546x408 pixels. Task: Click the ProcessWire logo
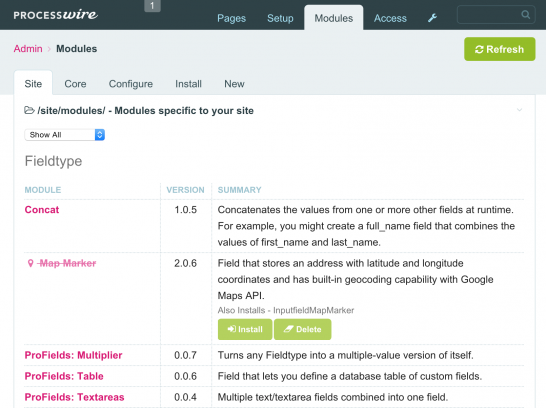point(56,15)
